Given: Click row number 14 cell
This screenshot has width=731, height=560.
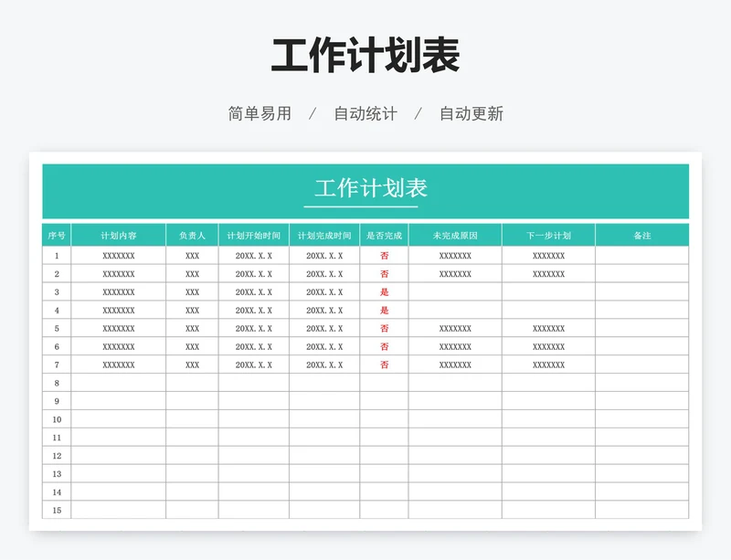Looking at the screenshot, I should [57, 491].
